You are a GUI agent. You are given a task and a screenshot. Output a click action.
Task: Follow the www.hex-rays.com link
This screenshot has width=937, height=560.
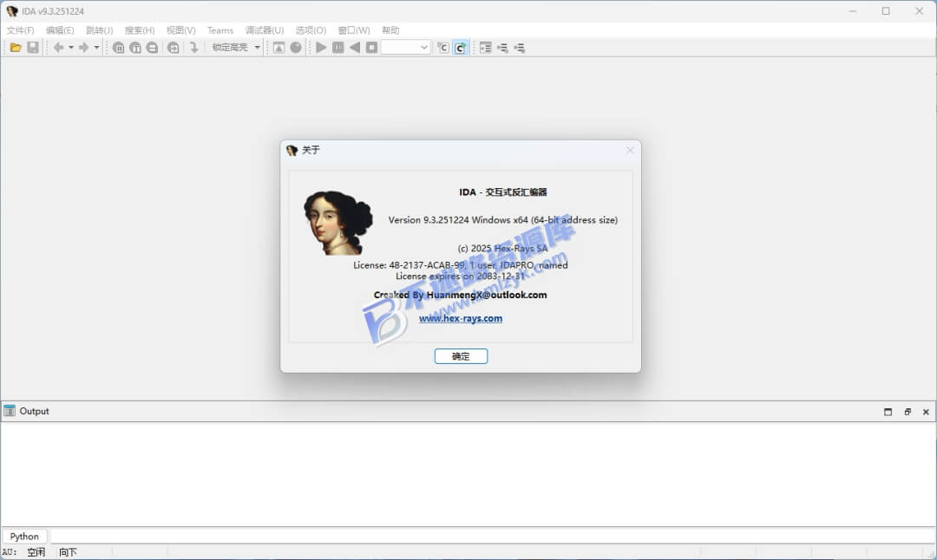(461, 318)
